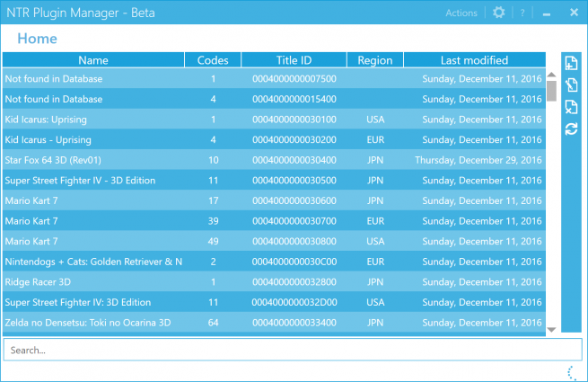Click the edit plugin file icon
The width and height of the screenshot is (588, 382).
point(571,85)
